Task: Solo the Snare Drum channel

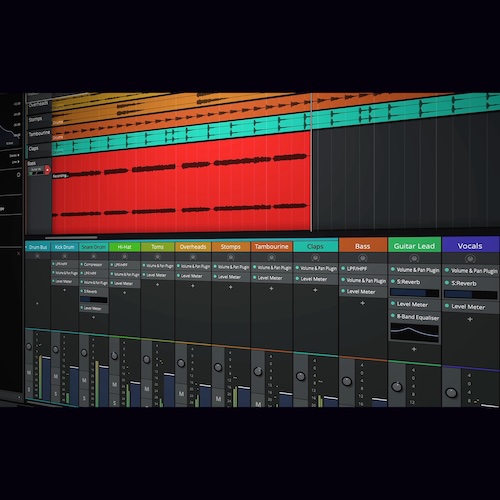Action: pos(84,398)
